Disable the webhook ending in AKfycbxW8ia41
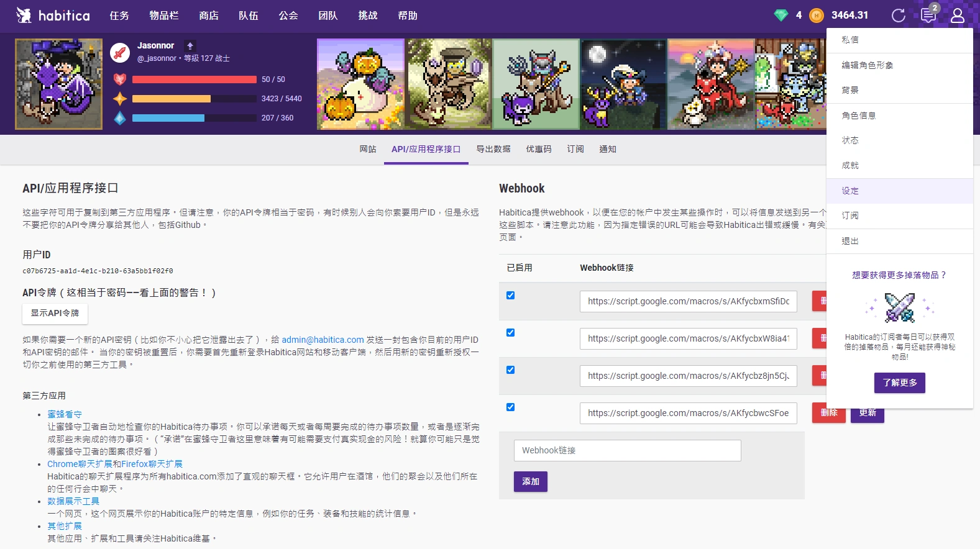This screenshot has width=980, height=549. point(510,333)
